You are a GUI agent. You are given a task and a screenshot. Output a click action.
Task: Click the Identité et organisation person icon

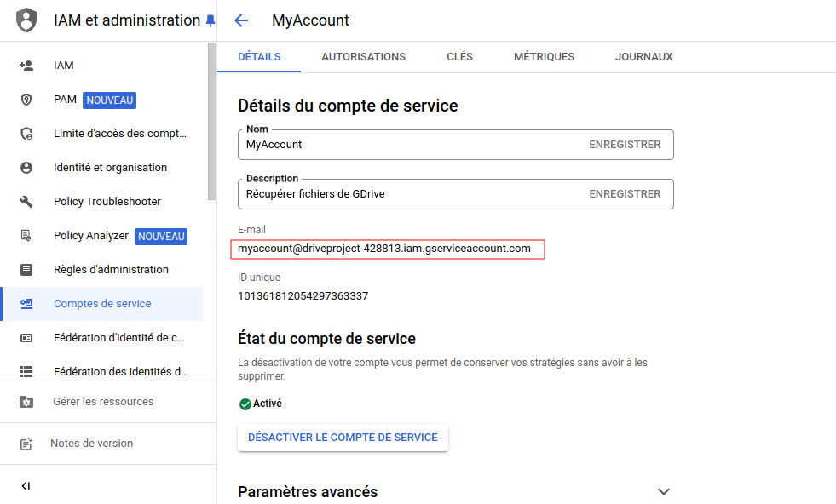(x=26, y=168)
